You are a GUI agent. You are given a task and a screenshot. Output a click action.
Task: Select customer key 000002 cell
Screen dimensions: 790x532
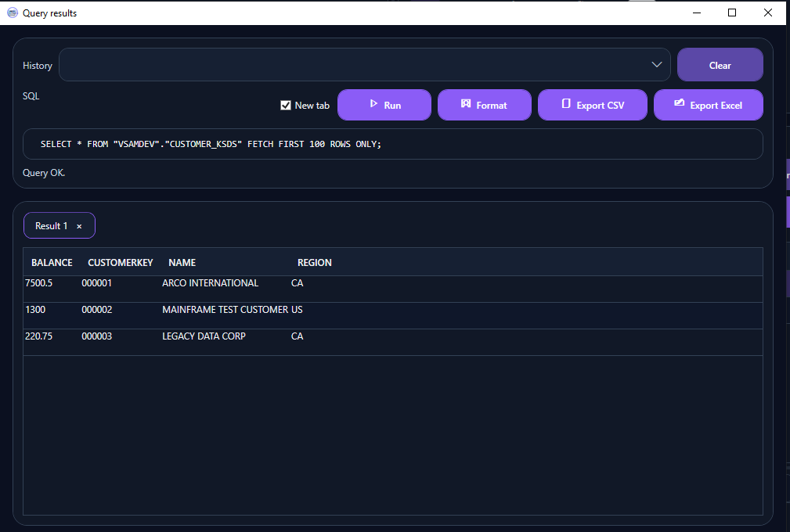click(97, 310)
